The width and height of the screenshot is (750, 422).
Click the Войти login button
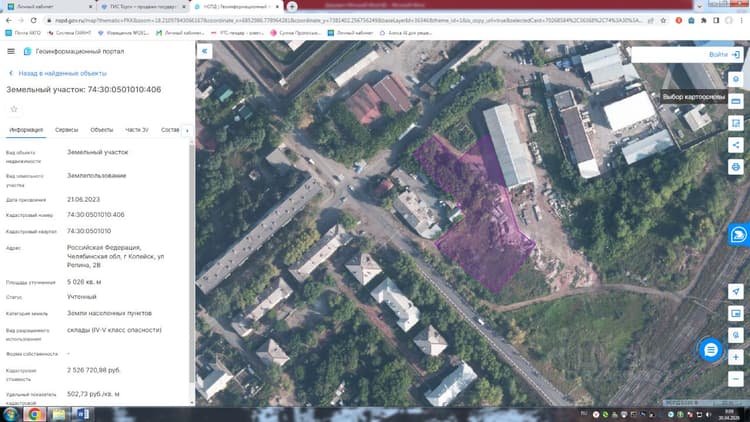(724, 55)
